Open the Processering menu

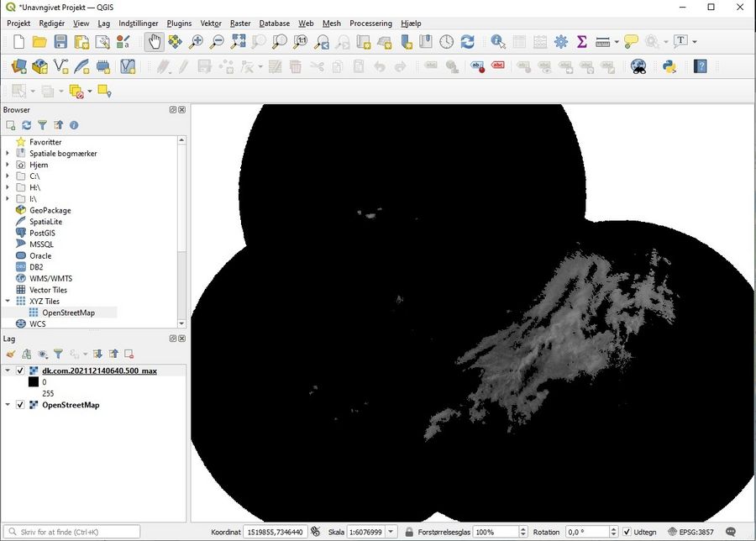point(370,24)
